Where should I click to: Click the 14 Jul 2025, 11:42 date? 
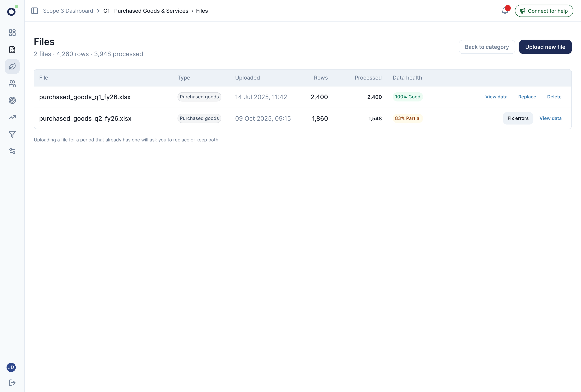[x=261, y=97]
